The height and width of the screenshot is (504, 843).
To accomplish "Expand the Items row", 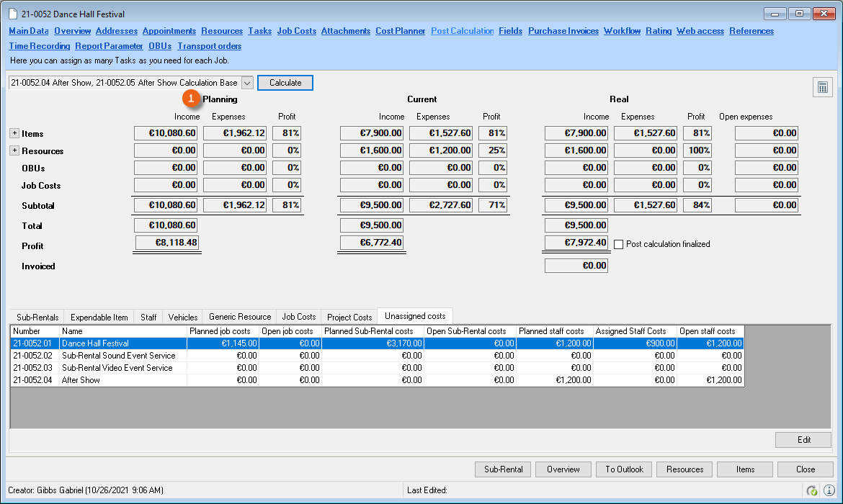I will pyautogui.click(x=14, y=133).
